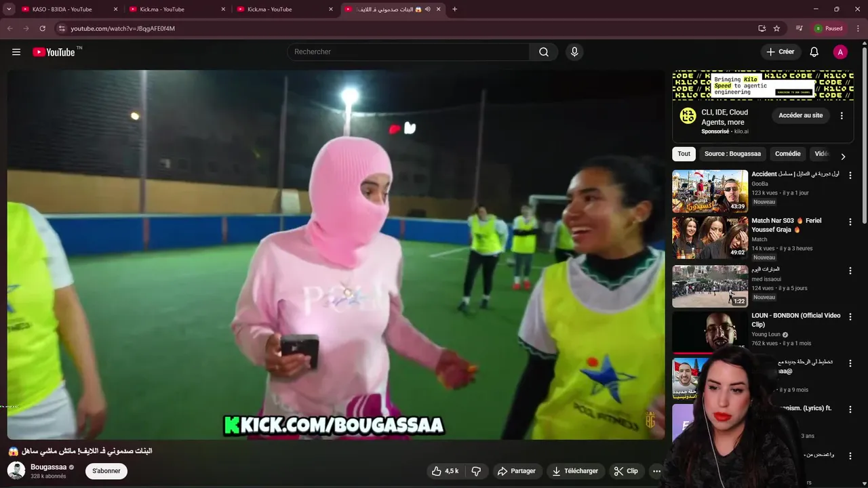This screenshot has width=868, height=488.
Task: Open more actions ellipsis below video
Action: [656, 471]
